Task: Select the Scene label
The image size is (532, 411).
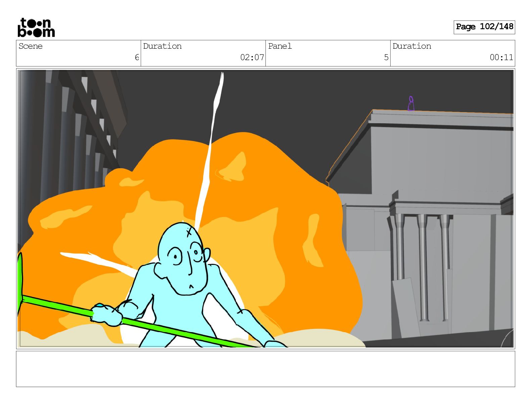Action: coord(31,46)
